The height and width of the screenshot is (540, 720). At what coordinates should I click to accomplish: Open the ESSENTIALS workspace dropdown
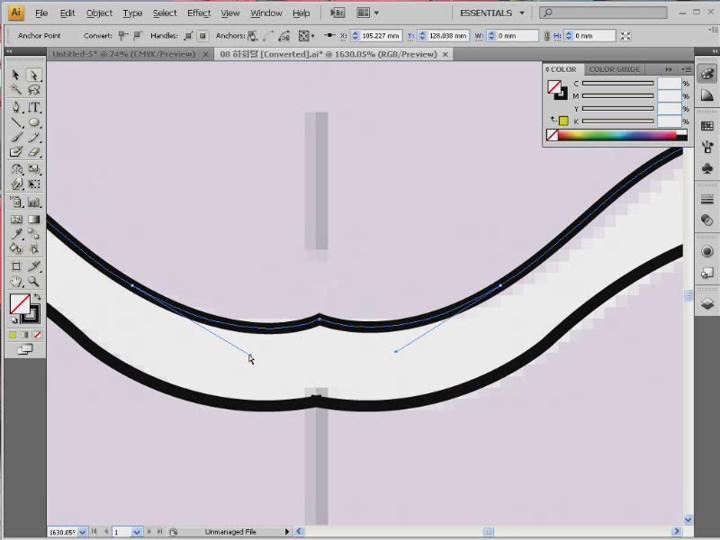coord(492,13)
